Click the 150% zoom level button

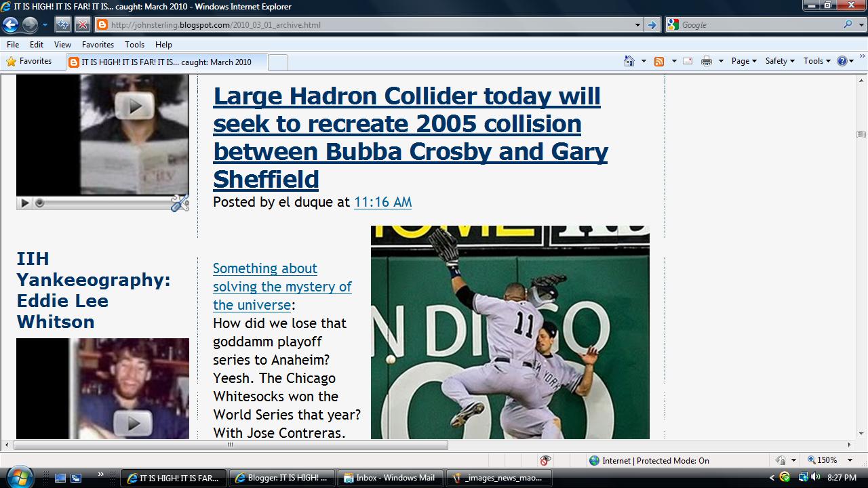pos(823,460)
